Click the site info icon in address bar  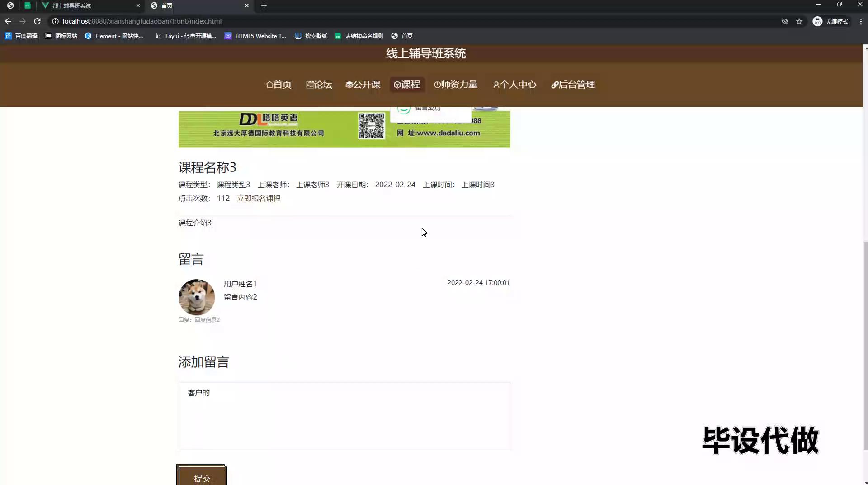55,21
